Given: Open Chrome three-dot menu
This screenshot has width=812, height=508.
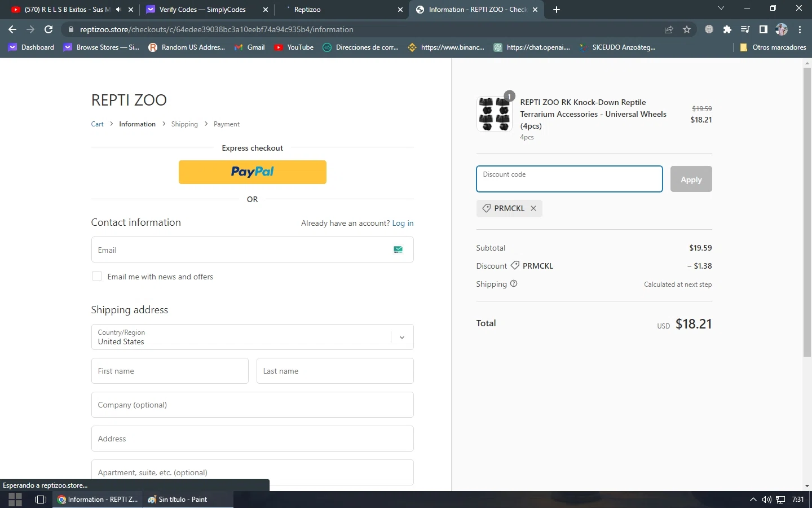Looking at the screenshot, I should coord(800,29).
